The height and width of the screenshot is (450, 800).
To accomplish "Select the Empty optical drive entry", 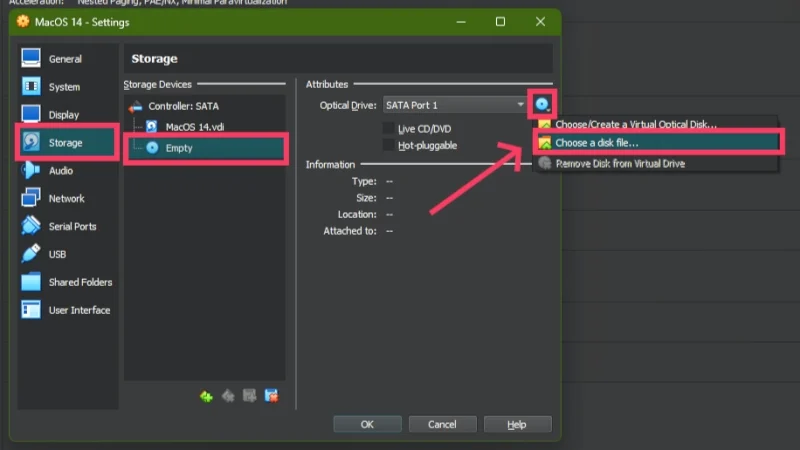I will 180,147.
